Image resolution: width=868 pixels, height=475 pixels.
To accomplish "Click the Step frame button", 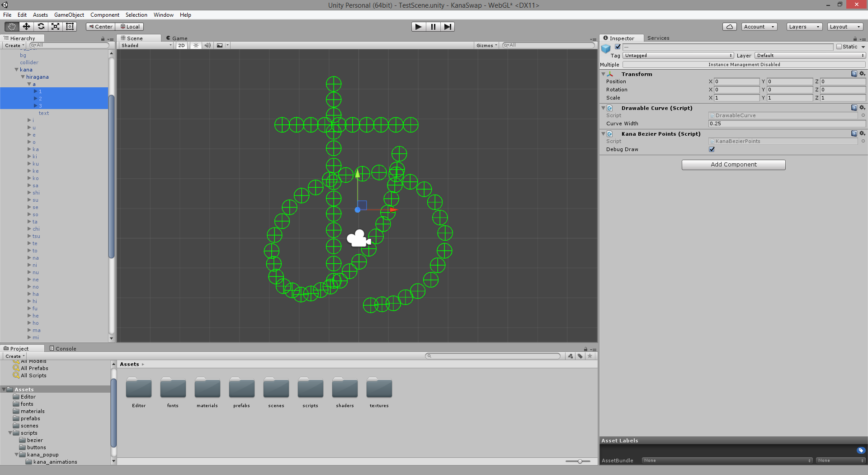I will pos(448,27).
